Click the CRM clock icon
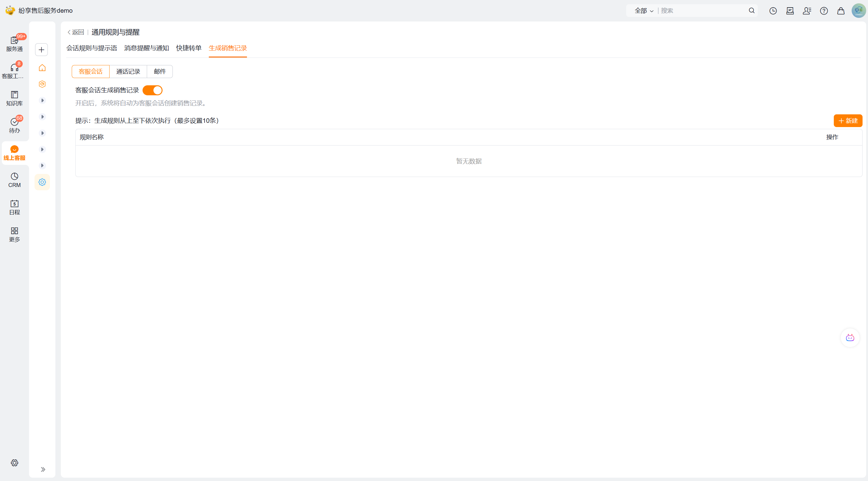 pos(14,179)
